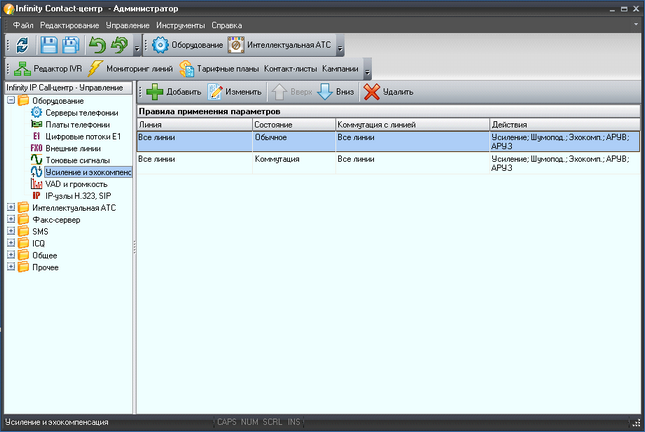Sort by Коммутация с линией column header
This screenshot has height=432, width=645.
tap(413, 125)
